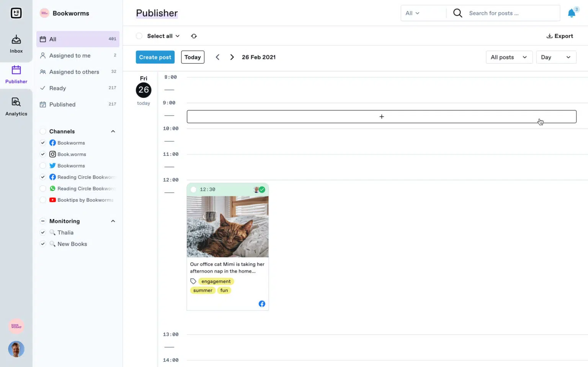Uncheck the Bookworms Facebook channel
This screenshot has width=588, height=367.
[x=43, y=142]
